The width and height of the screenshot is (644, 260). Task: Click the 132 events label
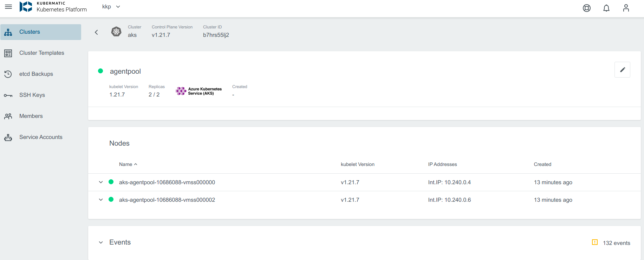click(x=616, y=243)
